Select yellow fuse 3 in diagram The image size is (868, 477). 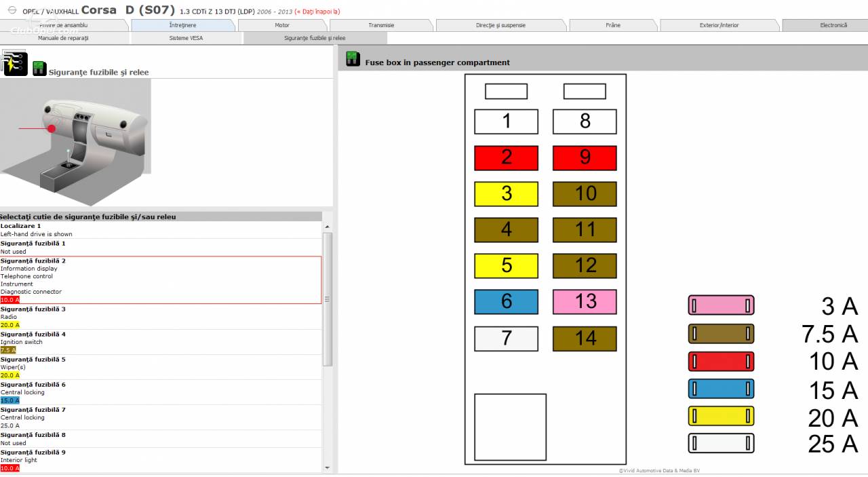coord(506,193)
